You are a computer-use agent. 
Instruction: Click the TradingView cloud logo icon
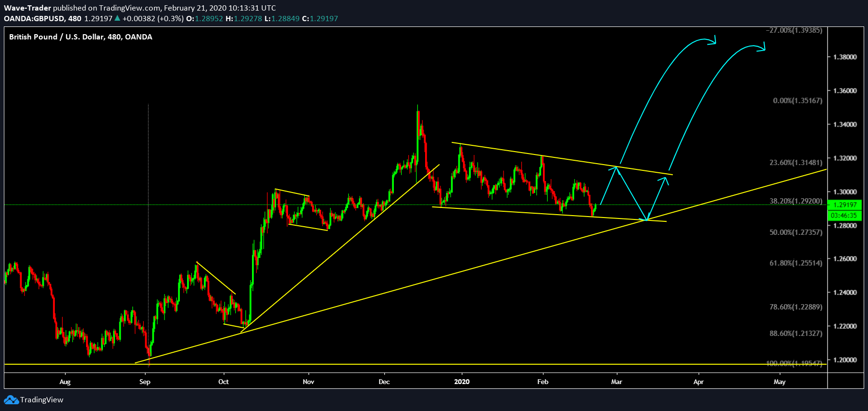pyautogui.click(x=11, y=400)
